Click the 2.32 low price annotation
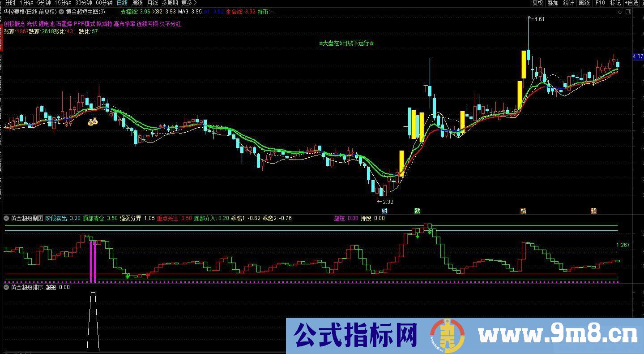The image size is (644, 354). click(388, 202)
